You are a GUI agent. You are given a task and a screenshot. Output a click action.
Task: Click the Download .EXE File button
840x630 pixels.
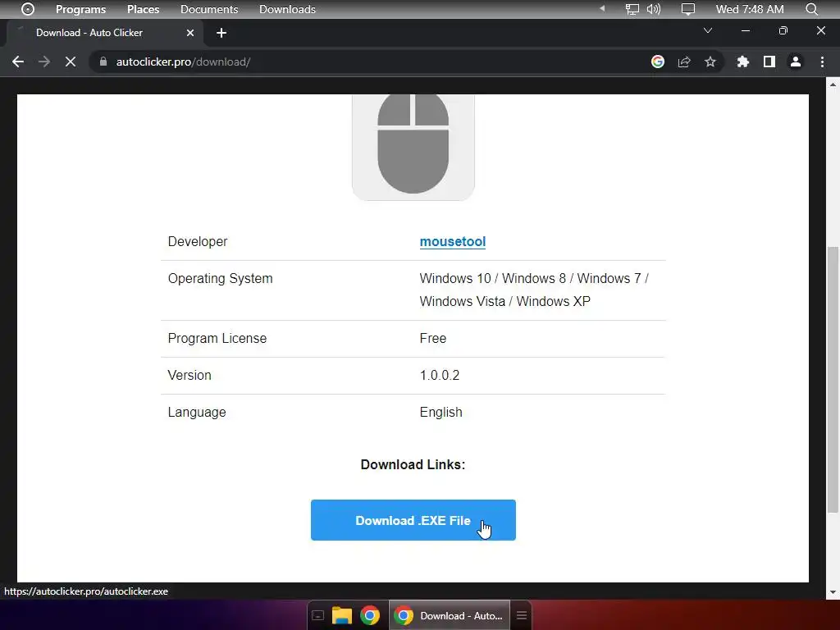coord(413,520)
